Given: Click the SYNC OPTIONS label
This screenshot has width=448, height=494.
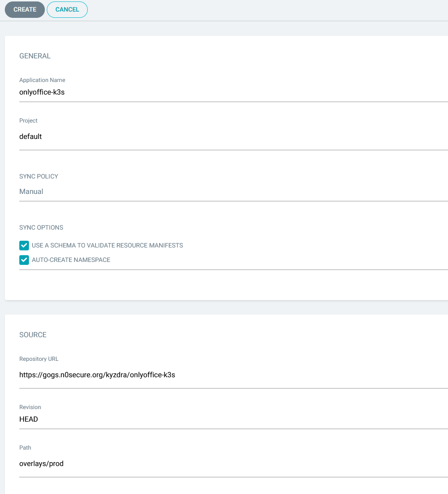Looking at the screenshot, I should point(41,228).
